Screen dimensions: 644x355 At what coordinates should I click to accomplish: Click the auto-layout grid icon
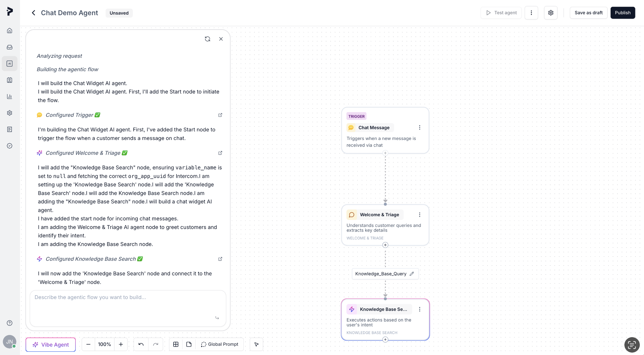(176, 344)
